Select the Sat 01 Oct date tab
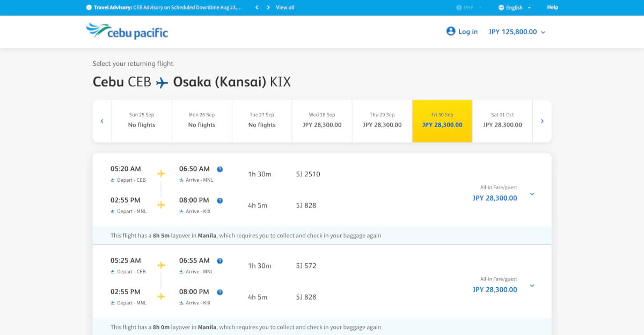 point(502,121)
